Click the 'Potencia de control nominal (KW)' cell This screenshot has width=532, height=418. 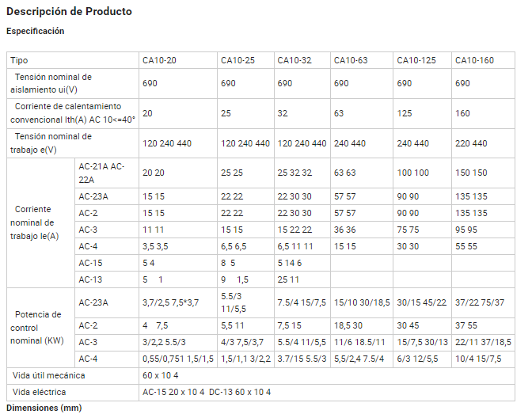[40, 328]
